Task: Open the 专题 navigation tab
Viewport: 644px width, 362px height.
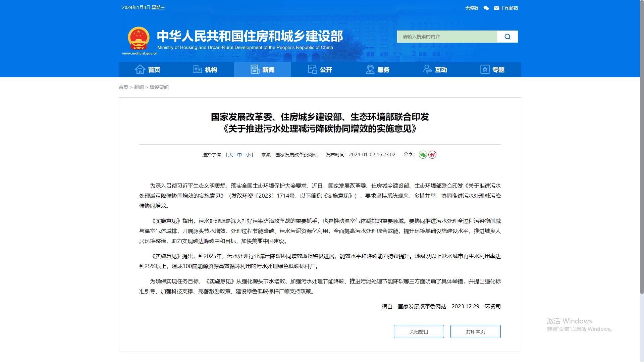Action: tap(492, 69)
